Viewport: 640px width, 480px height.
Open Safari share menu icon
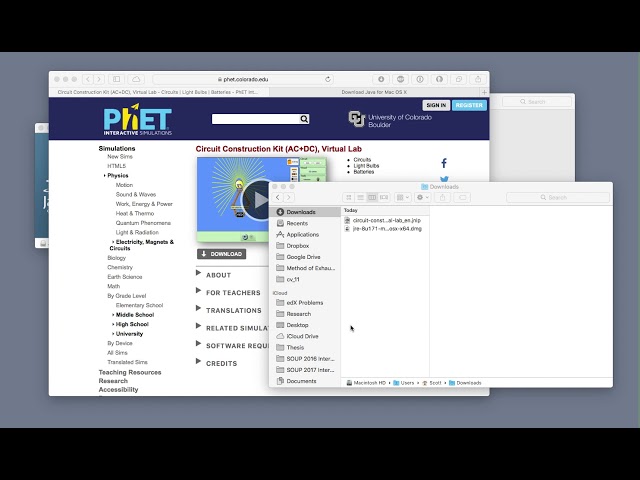(x=478, y=79)
